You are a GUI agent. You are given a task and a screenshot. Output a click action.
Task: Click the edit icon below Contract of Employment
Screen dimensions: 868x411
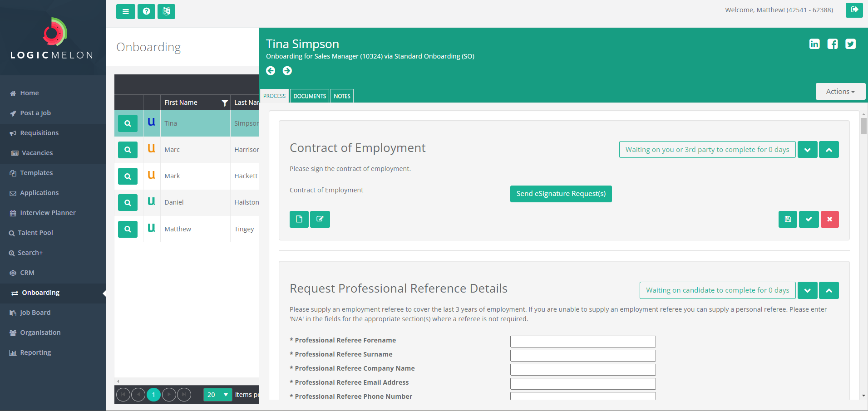[320, 219]
